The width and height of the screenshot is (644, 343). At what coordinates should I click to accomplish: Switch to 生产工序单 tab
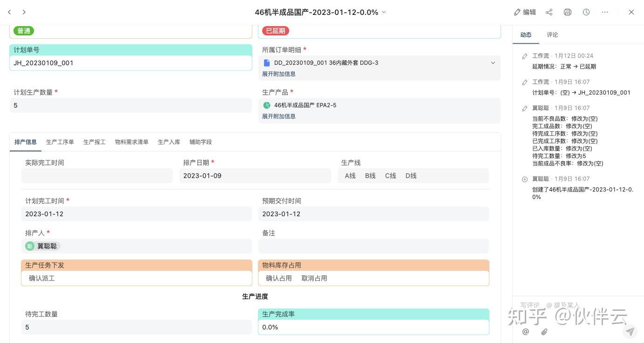(x=60, y=142)
